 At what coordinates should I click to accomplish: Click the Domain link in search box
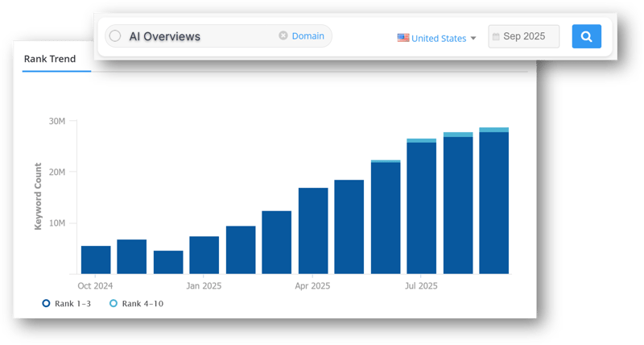[308, 36]
